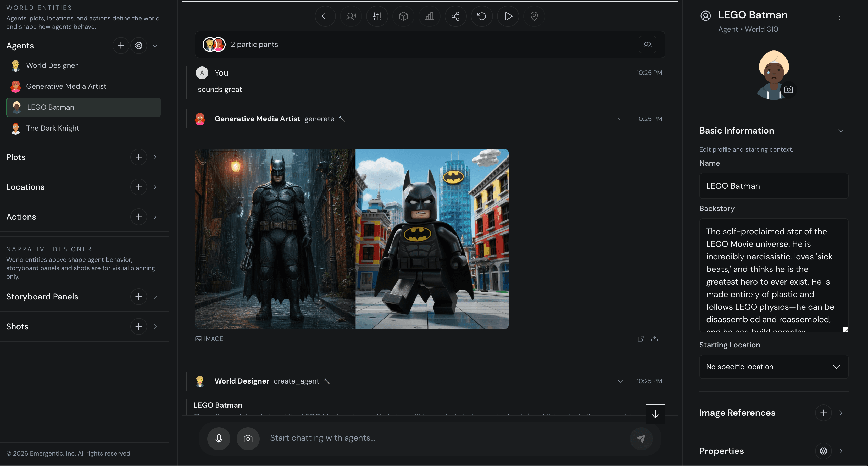
Task: Click the LEGO Batman name field
Action: click(773, 186)
